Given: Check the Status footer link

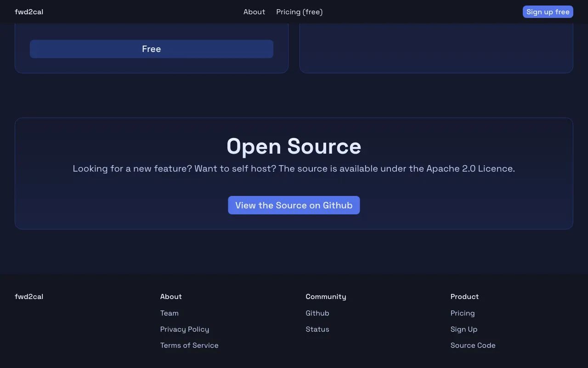Looking at the screenshot, I should click(317, 329).
